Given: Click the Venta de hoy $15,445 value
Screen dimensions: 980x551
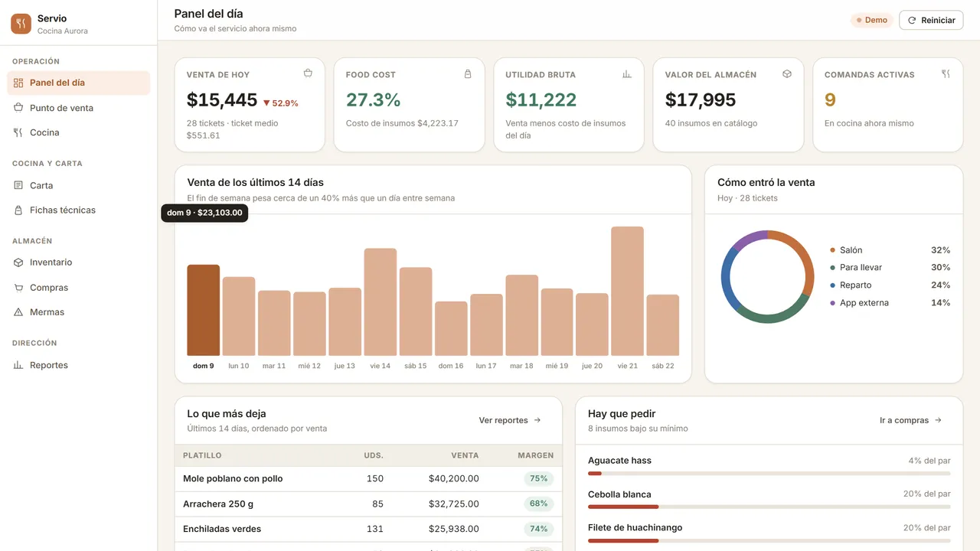Looking at the screenshot, I should (222, 100).
